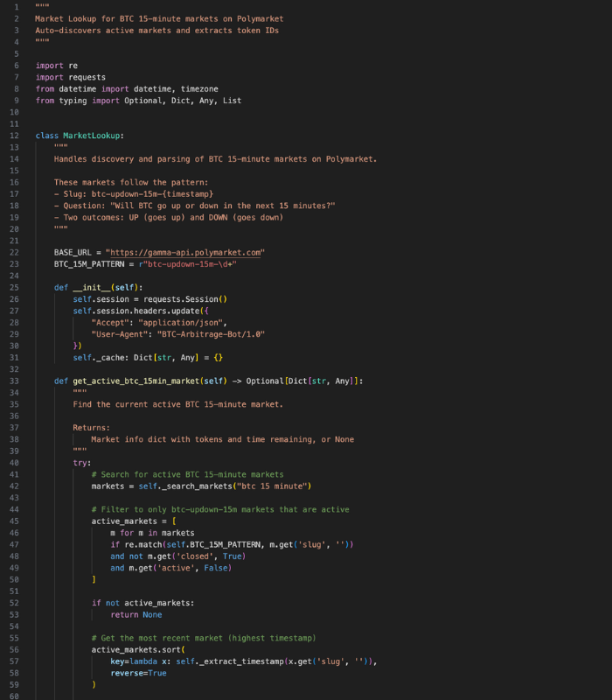Screen dimensions: 612x700
Task: Click the "BTC-Arbitrage-Bot/1.0" string
Action: click(211, 334)
